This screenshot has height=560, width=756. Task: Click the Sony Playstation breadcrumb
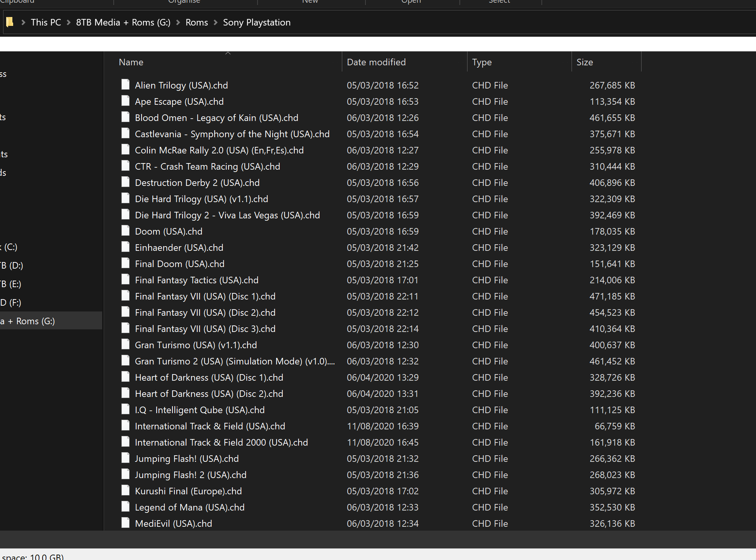click(257, 22)
